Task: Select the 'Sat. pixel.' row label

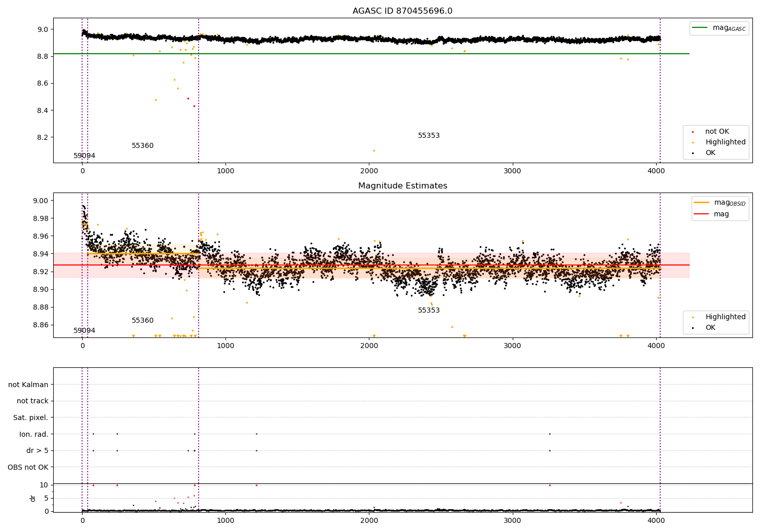Action: coord(31,418)
